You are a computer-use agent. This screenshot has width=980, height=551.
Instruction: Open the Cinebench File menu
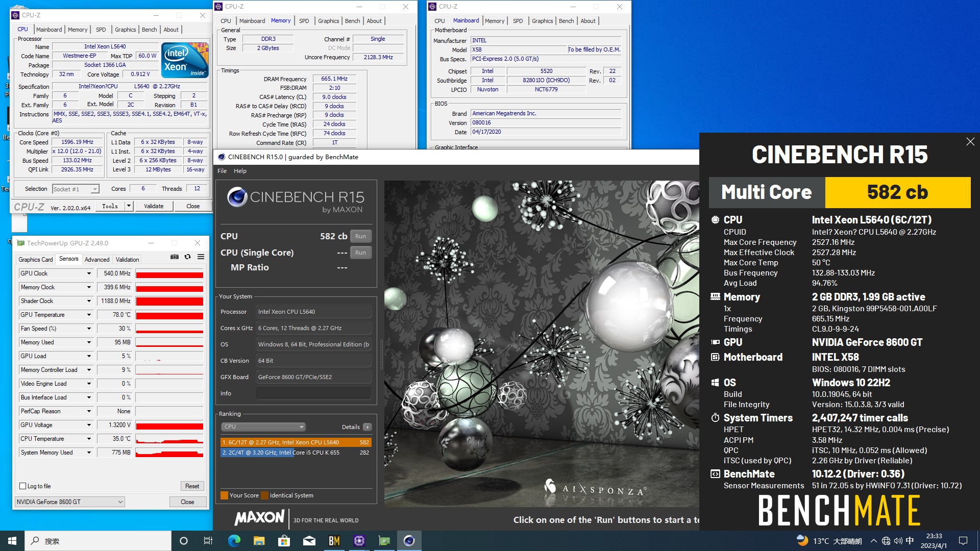(x=222, y=171)
